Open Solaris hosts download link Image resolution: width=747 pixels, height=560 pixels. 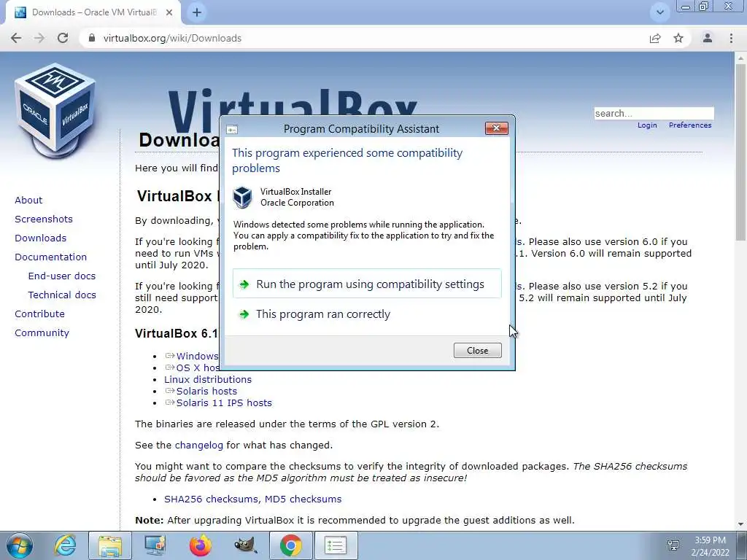point(206,391)
